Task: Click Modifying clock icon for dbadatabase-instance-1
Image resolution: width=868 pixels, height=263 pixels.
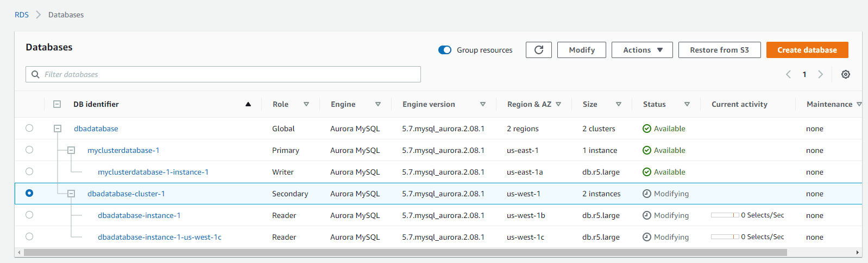Action: (647, 215)
